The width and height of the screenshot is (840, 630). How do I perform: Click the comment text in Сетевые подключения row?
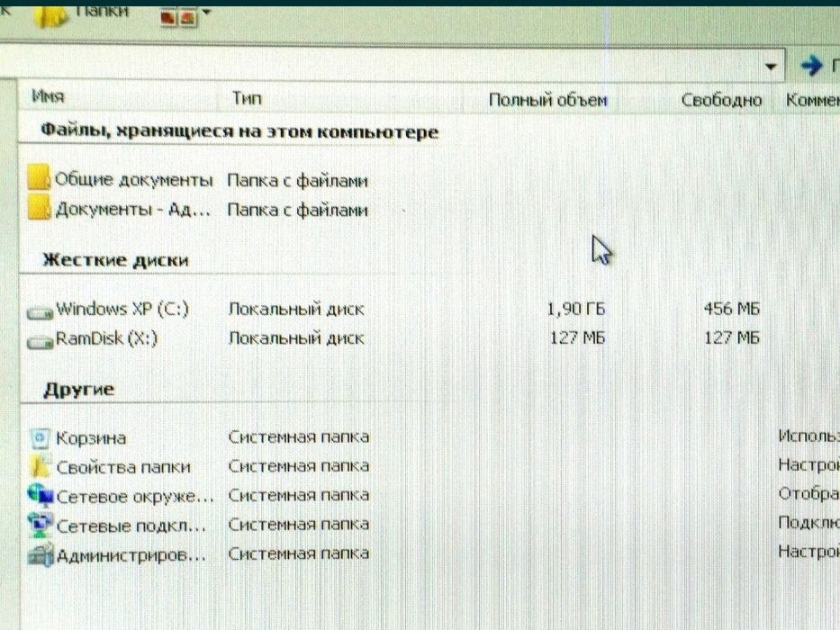point(808,522)
